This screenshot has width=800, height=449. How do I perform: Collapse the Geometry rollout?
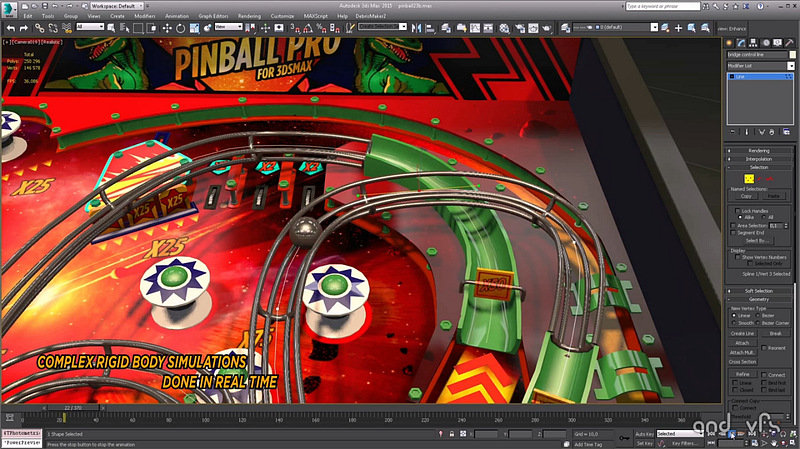tap(759, 300)
